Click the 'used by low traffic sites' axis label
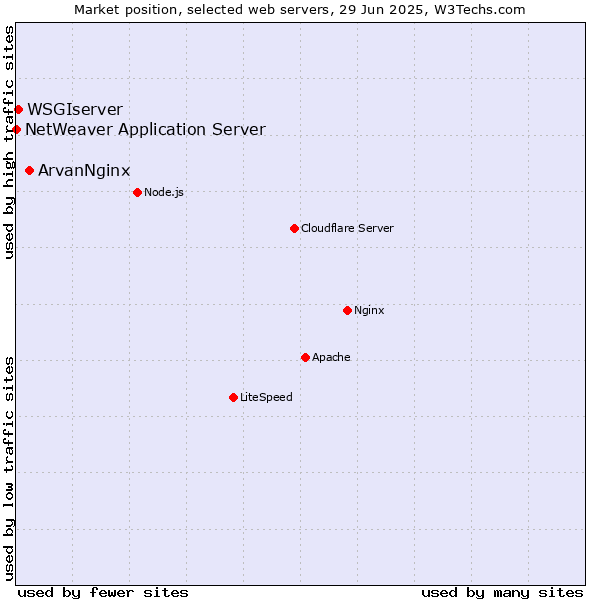The height and width of the screenshot is (600, 600). click(8, 469)
